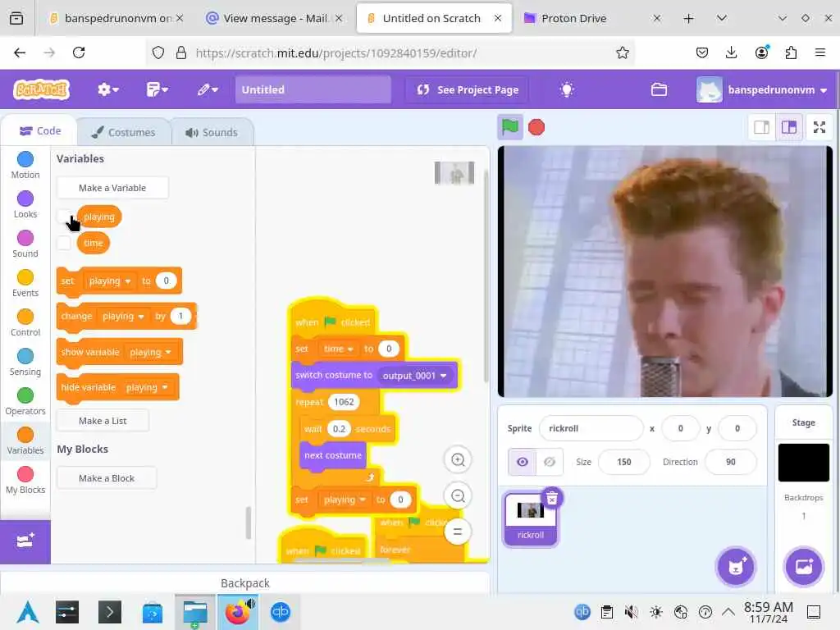Zoom in the workspace
This screenshot has height=630, width=840.
[x=458, y=459]
